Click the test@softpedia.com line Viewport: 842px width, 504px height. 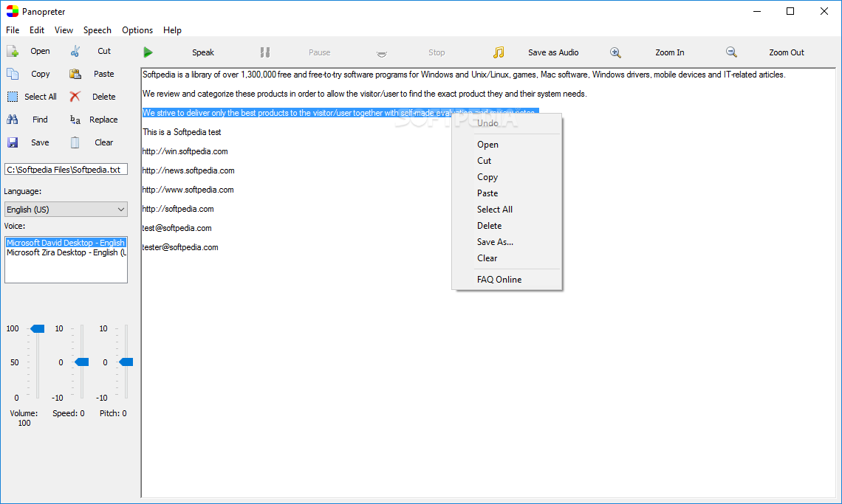pos(177,228)
